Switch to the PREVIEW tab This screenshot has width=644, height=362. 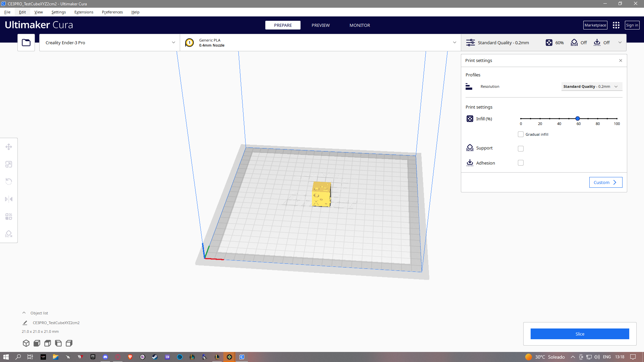point(320,25)
